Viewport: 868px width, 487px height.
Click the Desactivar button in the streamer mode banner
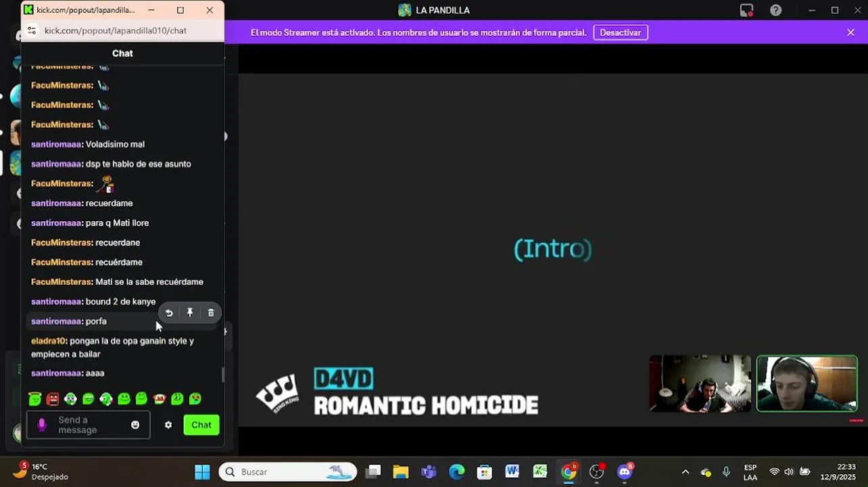point(620,32)
